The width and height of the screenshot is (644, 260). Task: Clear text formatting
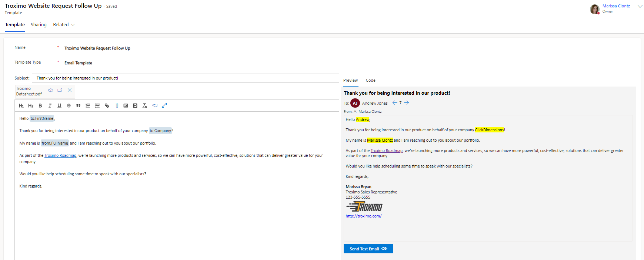145,106
